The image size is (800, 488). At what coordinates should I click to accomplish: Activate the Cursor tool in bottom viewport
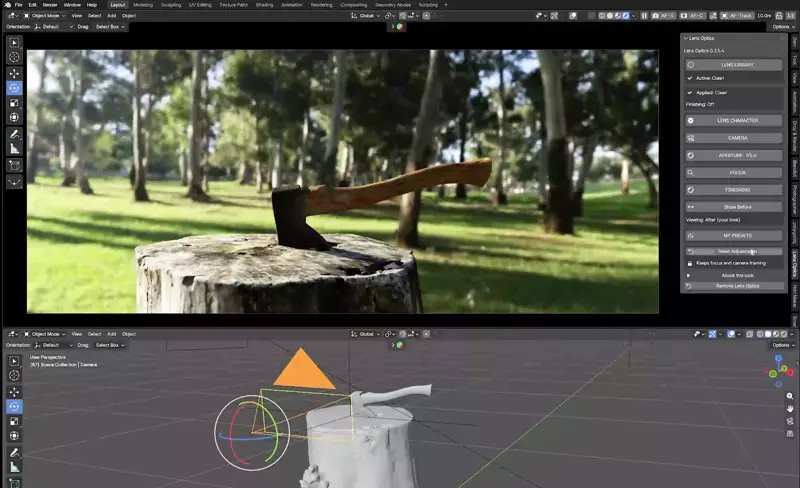[14, 376]
